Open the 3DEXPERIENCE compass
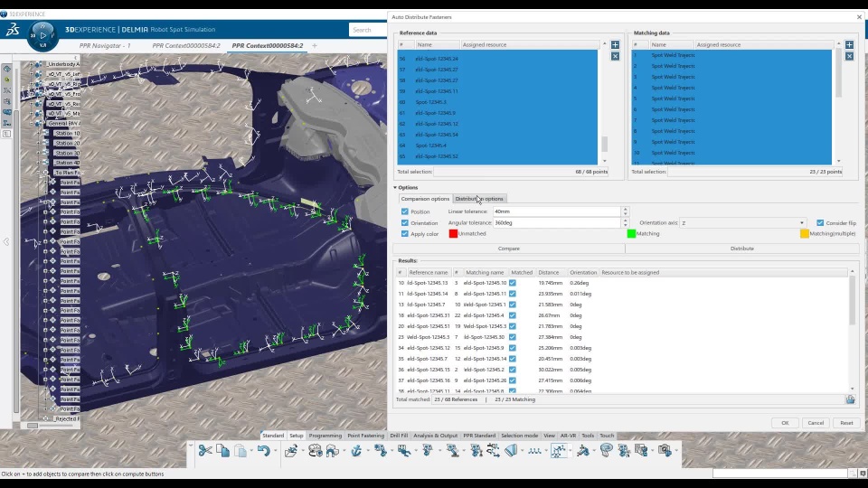This screenshot has width=868, height=488. coord(42,35)
